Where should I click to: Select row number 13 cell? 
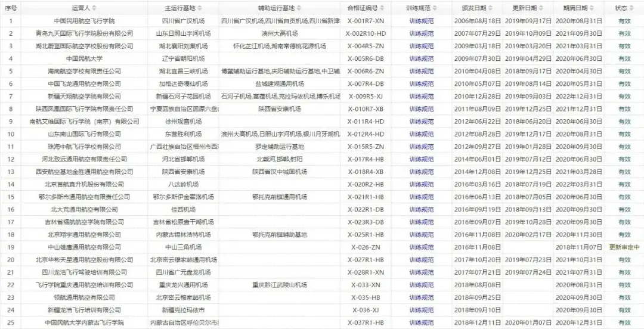point(11,172)
